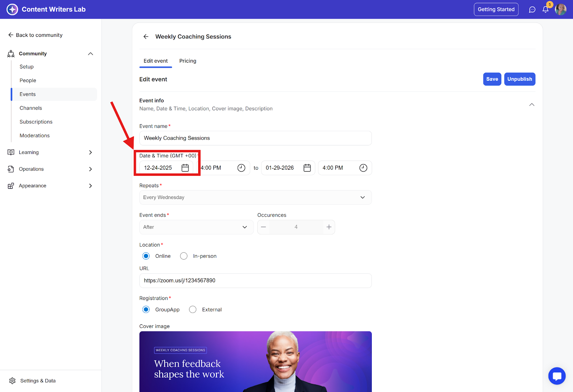Open the live chat support widget

pyautogui.click(x=557, y=376)
